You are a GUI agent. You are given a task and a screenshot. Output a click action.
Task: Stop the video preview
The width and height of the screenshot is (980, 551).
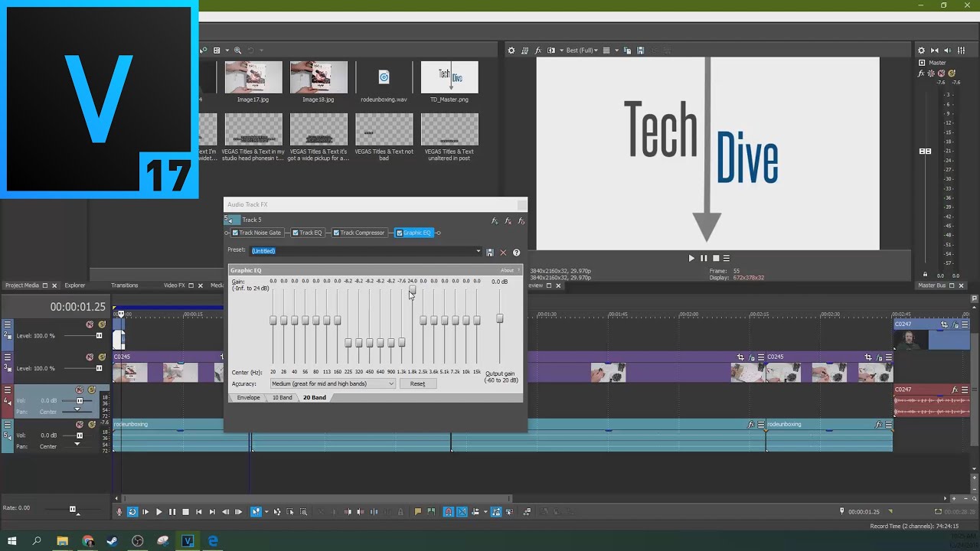tap(715, 258)
